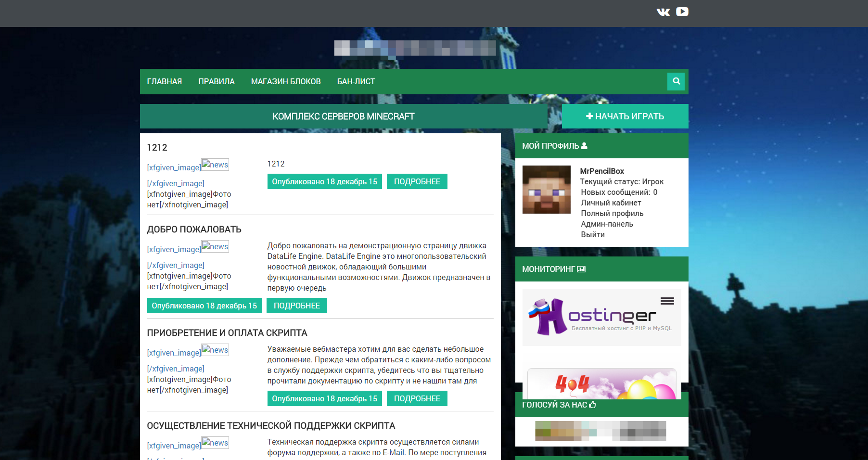Click ПОДРОБНЕЕ for the 1212 post
This screenshot has height=460, width=868.
click(x=417, y=181)
